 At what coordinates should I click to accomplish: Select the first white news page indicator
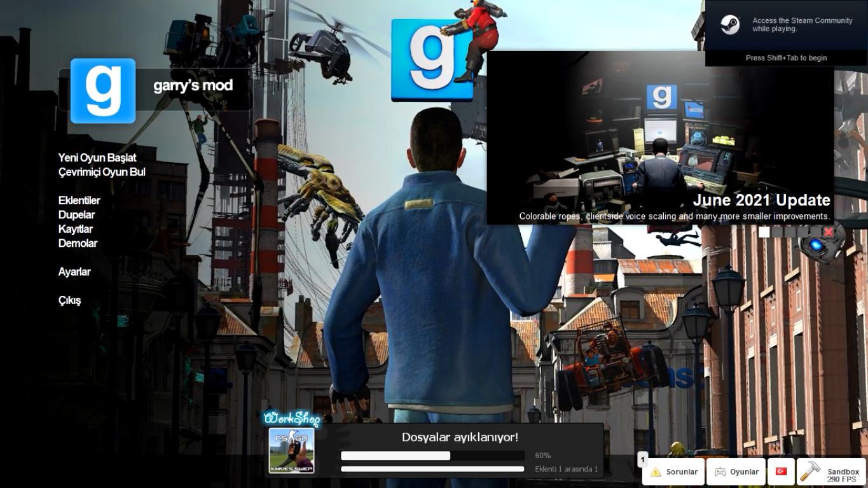pos(764,232)
